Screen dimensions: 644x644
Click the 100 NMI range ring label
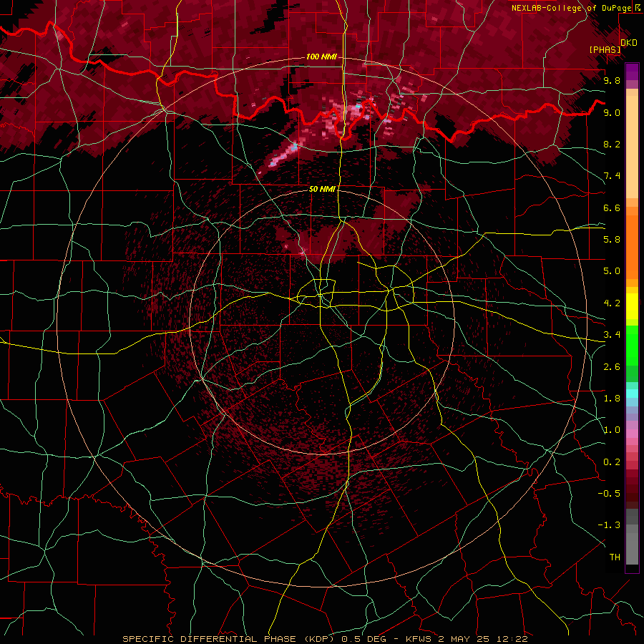coord(321,57)
